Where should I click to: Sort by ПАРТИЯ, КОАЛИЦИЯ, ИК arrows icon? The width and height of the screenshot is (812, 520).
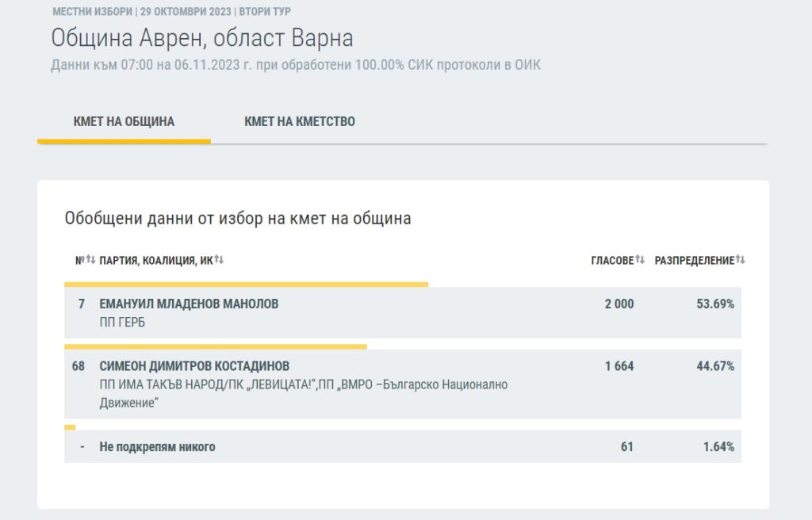pos(219,259)
